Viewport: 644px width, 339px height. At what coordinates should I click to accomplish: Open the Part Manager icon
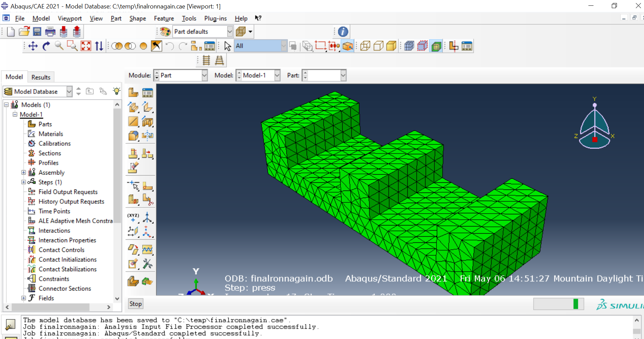point(147,93)
